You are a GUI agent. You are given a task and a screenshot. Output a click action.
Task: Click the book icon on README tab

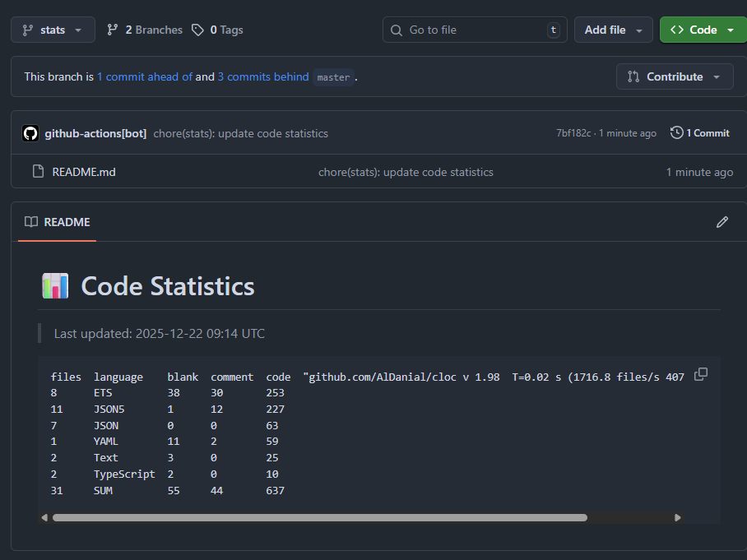point(31,222)
